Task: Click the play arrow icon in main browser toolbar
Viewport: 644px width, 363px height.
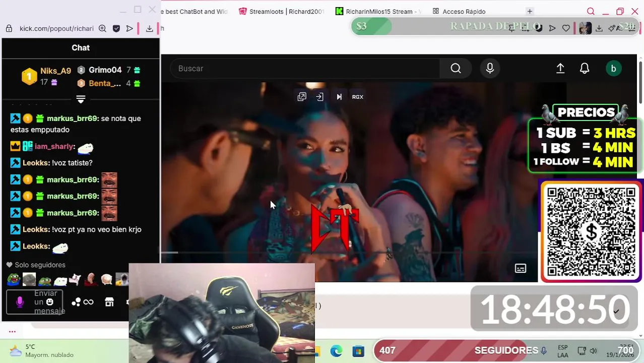Action: tap(552, 28)
